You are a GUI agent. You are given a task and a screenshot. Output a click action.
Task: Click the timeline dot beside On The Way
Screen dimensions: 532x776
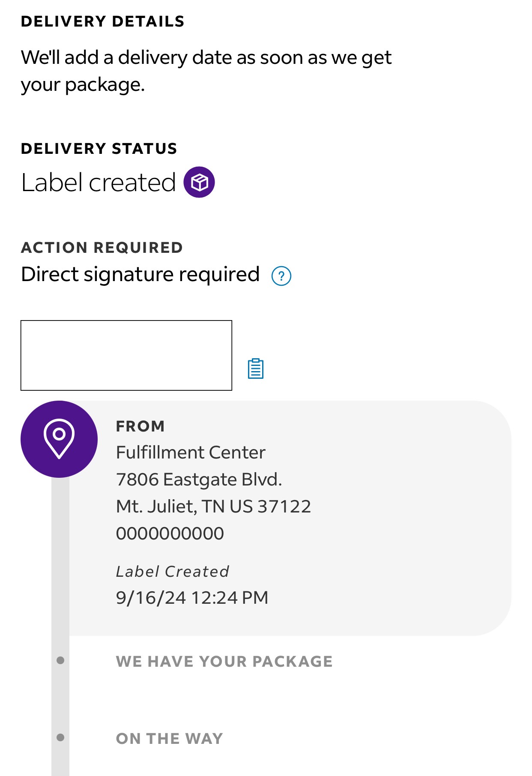coord(60,737)
